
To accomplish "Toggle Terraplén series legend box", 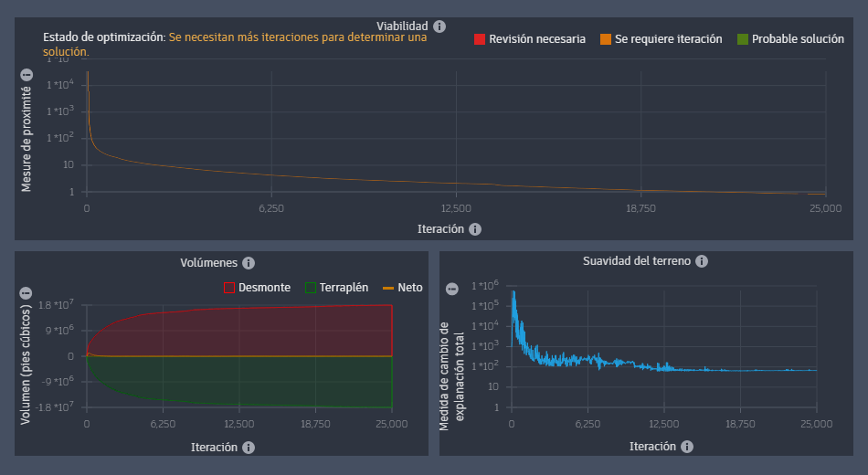I will tap(311, 288).
